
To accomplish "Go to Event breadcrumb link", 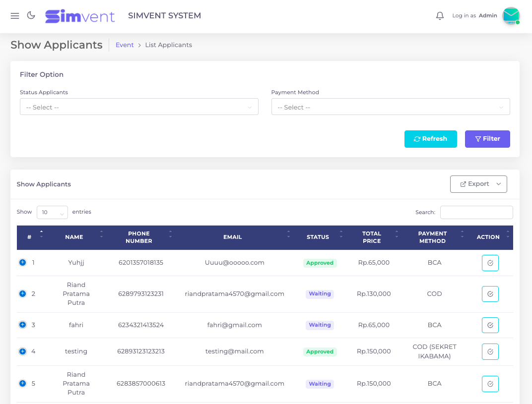I will pos(125,45).
